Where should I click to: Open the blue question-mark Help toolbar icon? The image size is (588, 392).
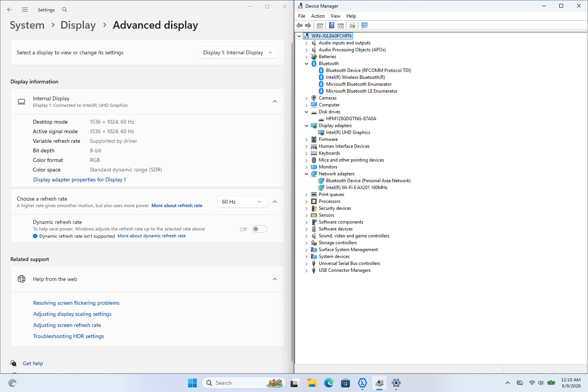(332, 25)
